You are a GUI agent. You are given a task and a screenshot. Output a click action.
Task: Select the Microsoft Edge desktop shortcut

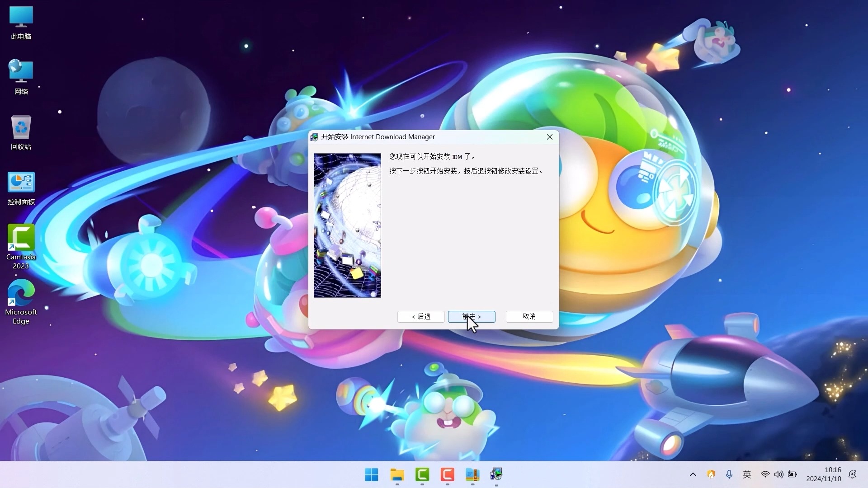[21, 302]
